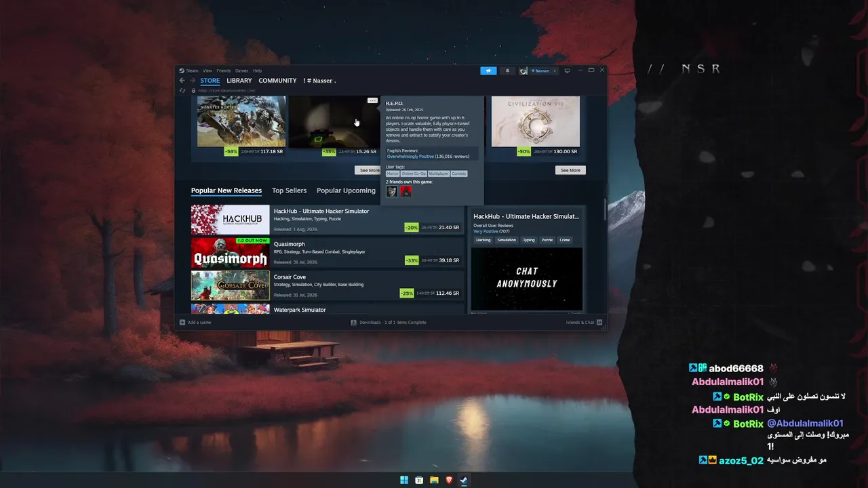Click the Add a Game plus icon

(182, 323)
